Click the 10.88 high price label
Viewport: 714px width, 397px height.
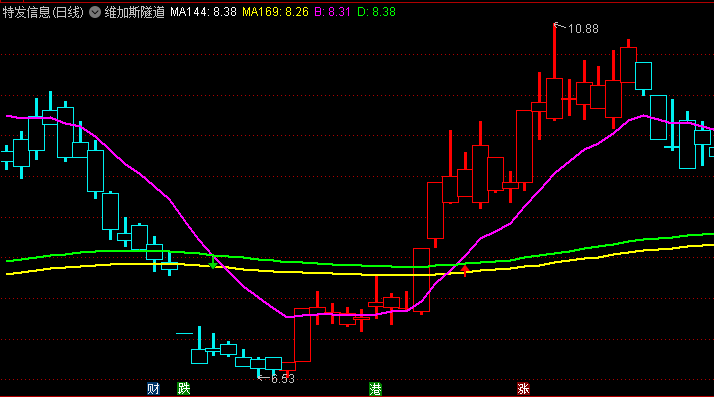click(583, 29)
